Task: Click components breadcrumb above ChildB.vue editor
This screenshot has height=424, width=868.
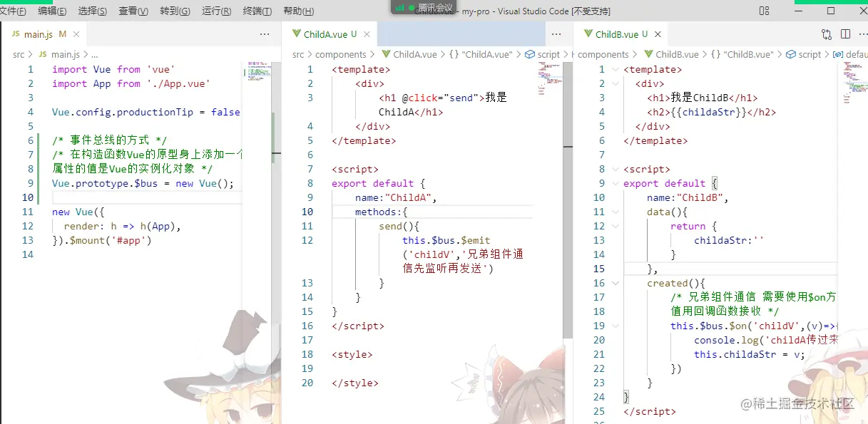Action: (603, 54)
